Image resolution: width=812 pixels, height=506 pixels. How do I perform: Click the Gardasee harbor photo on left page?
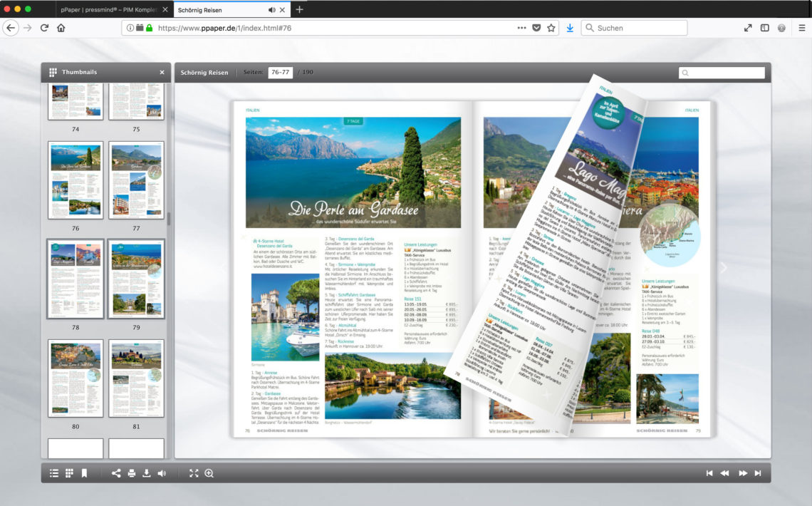tap(286, 317)
